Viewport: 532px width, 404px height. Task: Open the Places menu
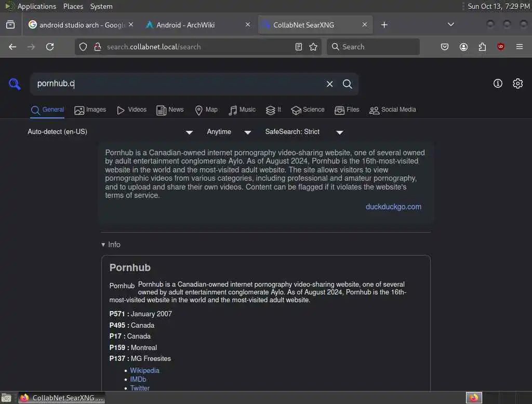(x=73, y=6)
